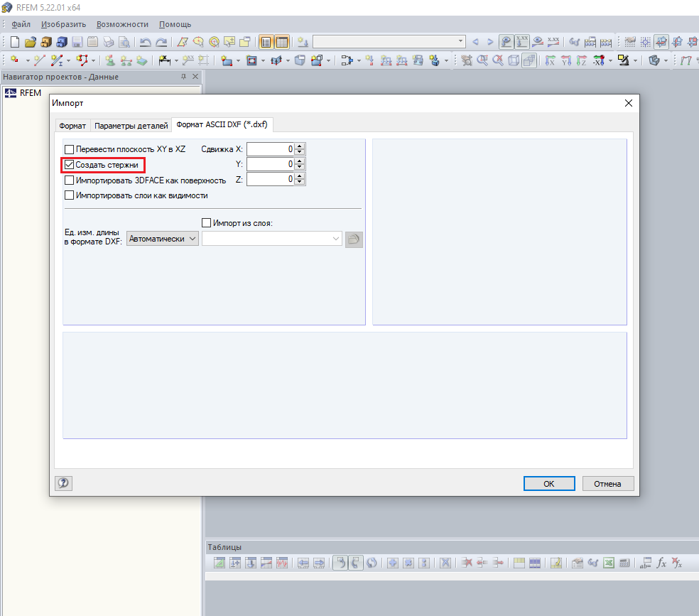The height and width of the screenshot is (616, 699).
Task: Click the OK button in Import dialog
Action: point(549,484)
